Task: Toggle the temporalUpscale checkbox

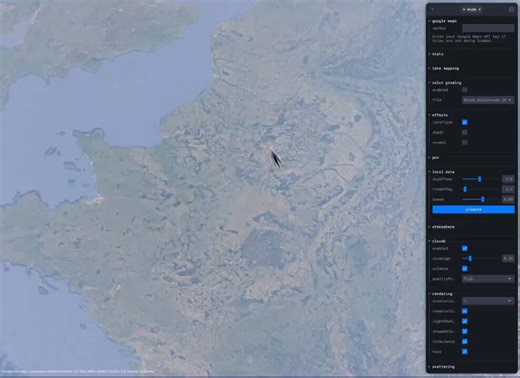Action: tap(465, 311)
